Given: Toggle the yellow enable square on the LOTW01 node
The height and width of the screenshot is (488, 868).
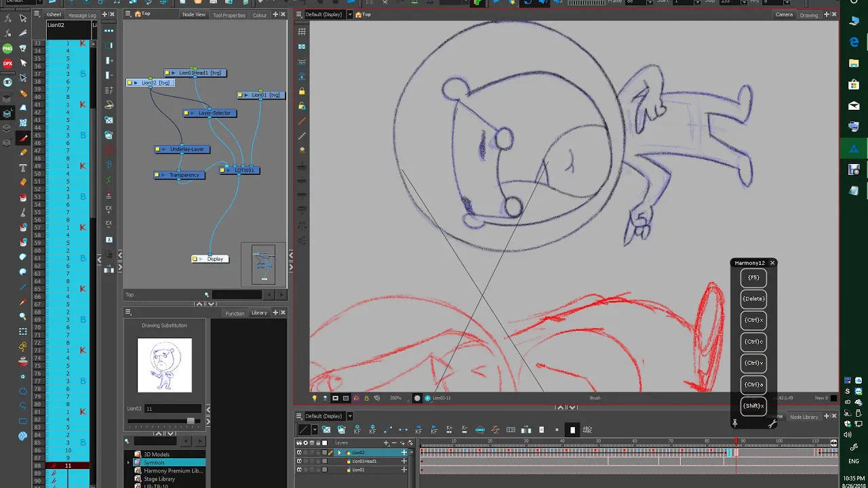Looking at the screenshot, I should [222, 170].
